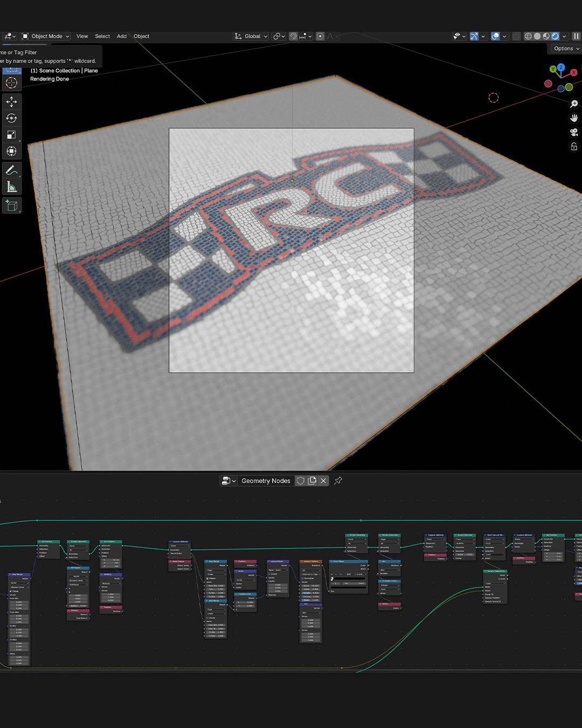The image size is (582, 728).
Task: Toggle Normalize checkbox in Voronoi Texture node
Action: tap(302, 578)
